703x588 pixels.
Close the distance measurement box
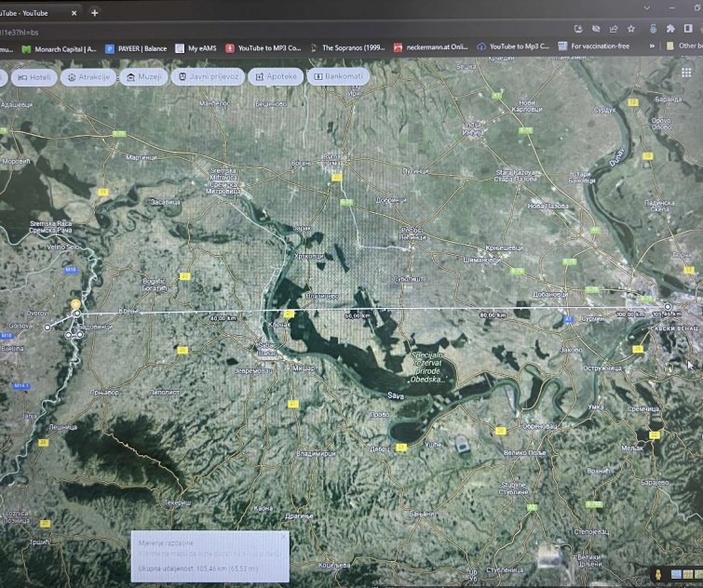click(x=284, y=537)
